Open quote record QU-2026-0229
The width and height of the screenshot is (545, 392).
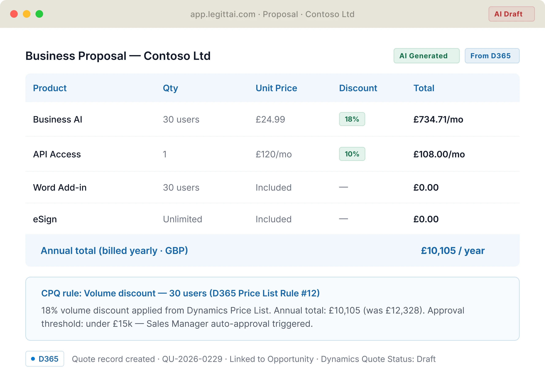coord(192,359)
